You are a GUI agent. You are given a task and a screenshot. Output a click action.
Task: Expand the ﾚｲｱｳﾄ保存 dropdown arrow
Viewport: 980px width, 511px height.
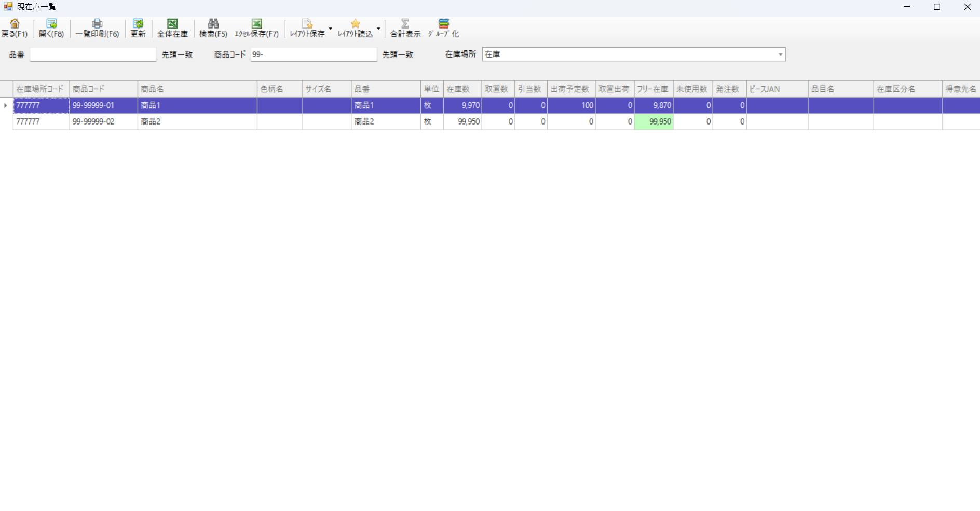[331, 29]
